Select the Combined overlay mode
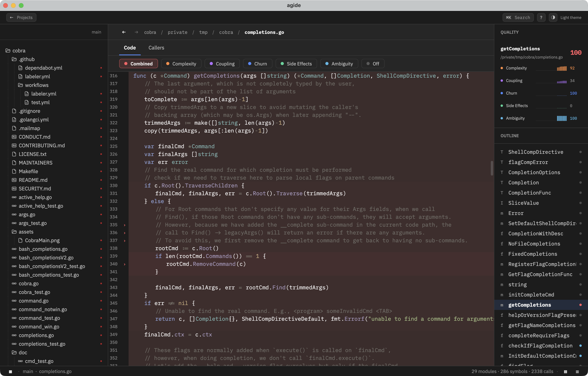This screenshot has height=376, width=588. pyautogui.click(x=138, y=64)
